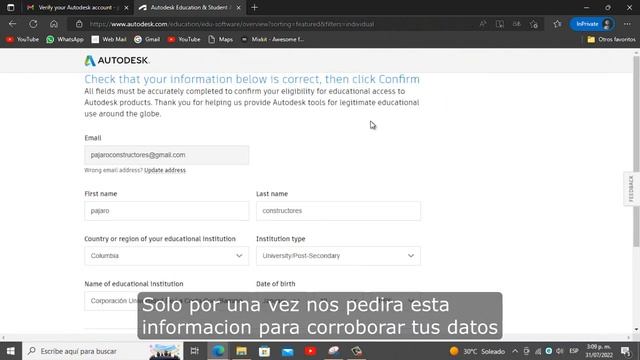Open the first YouTube bookmark
Image resolution: width=640 pixels, height=360 pixels.
point(22,39)
